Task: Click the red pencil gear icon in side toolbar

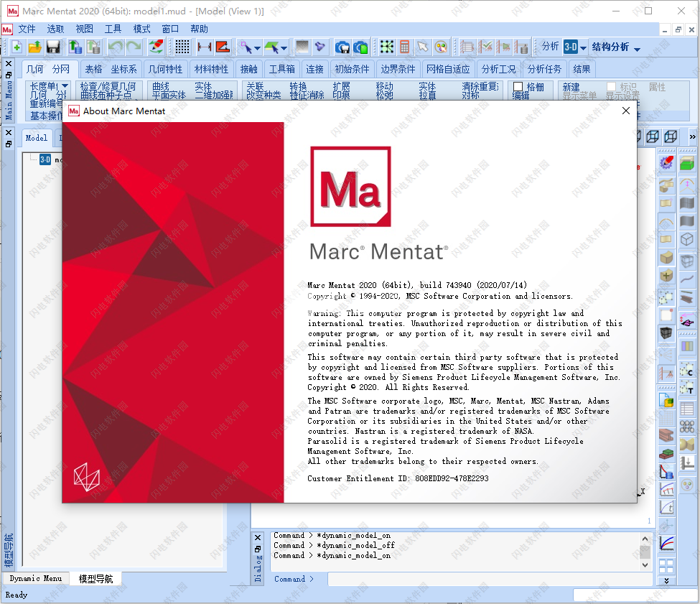Action: (x=666, y=162)
